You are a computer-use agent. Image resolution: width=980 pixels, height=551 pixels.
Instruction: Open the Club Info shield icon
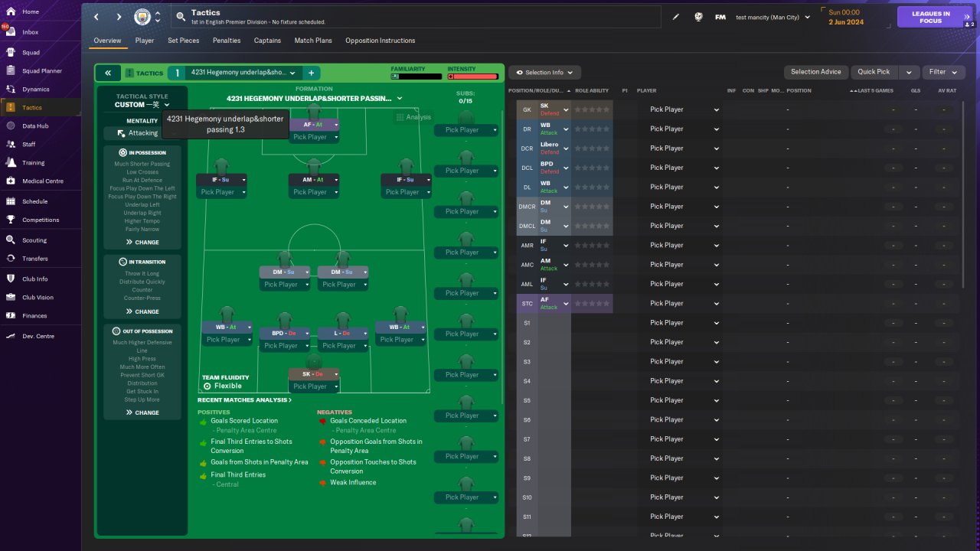11,279
